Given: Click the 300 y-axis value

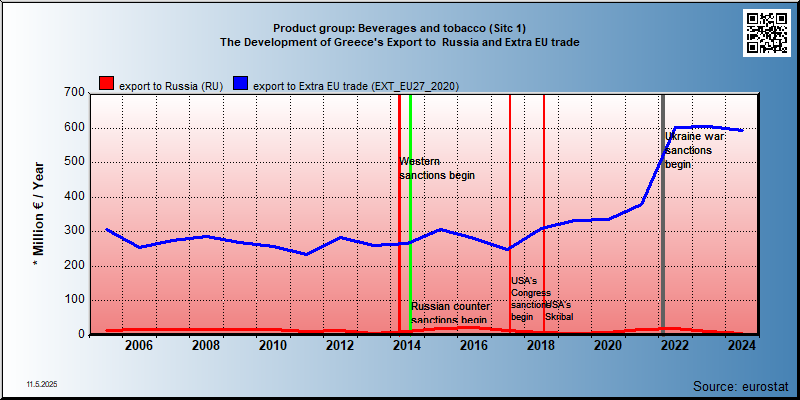Looking at the screenshot, I should pos(74,231).
